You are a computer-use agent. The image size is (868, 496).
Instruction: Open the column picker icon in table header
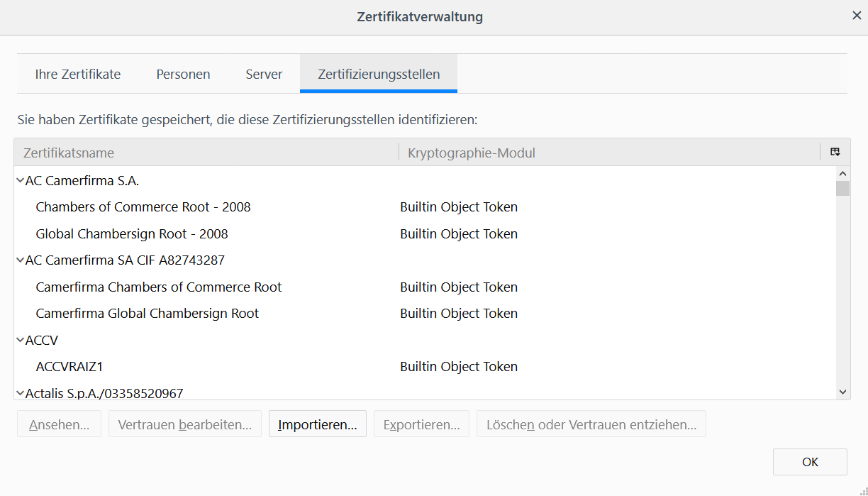(835, 152)
